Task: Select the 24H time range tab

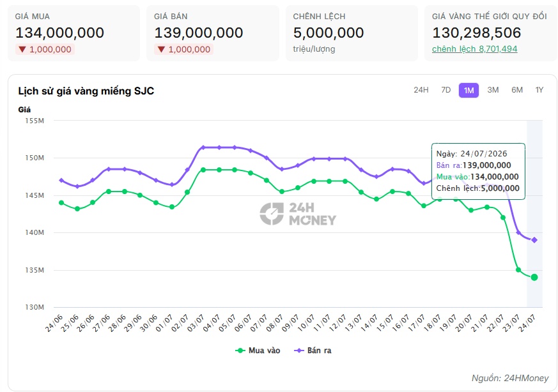Action: [421, 90]
